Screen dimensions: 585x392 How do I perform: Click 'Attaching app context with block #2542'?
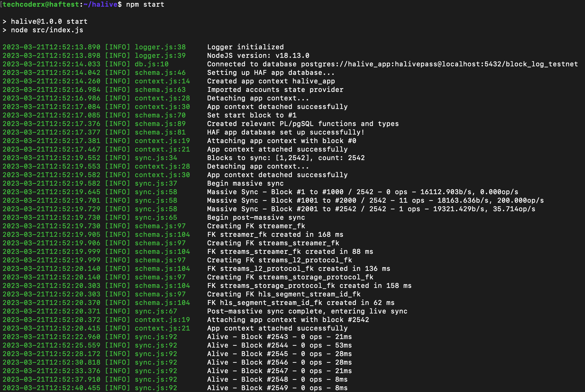click(288, 320)
